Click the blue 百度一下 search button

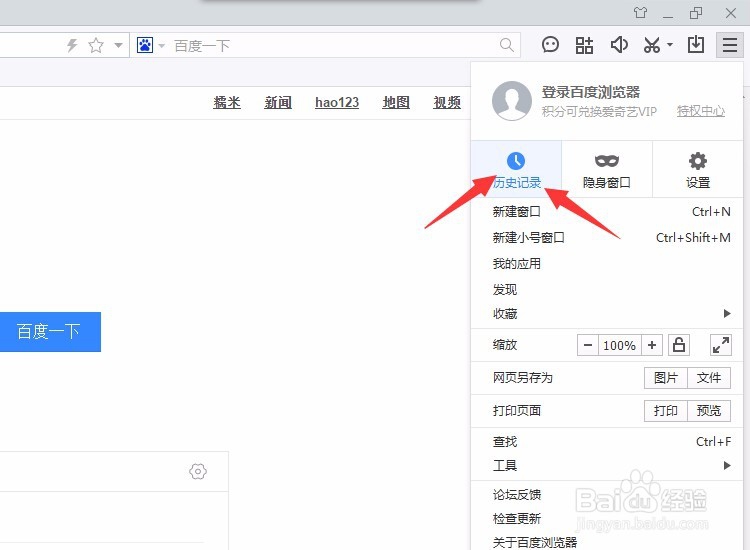point(50,332)
